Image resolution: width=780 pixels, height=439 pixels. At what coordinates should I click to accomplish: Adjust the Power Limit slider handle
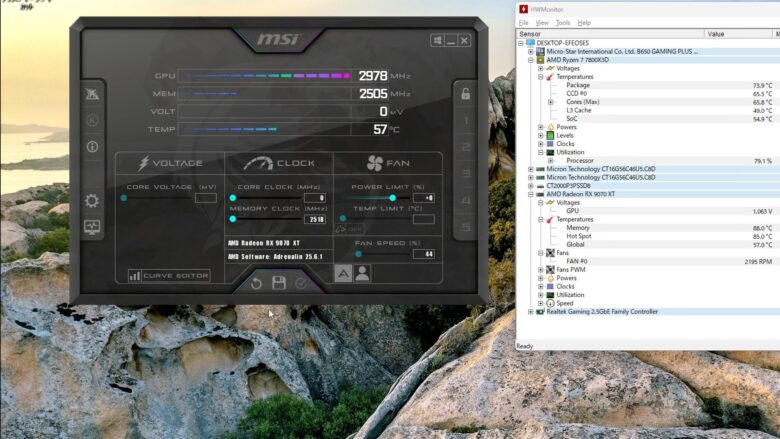392,198
